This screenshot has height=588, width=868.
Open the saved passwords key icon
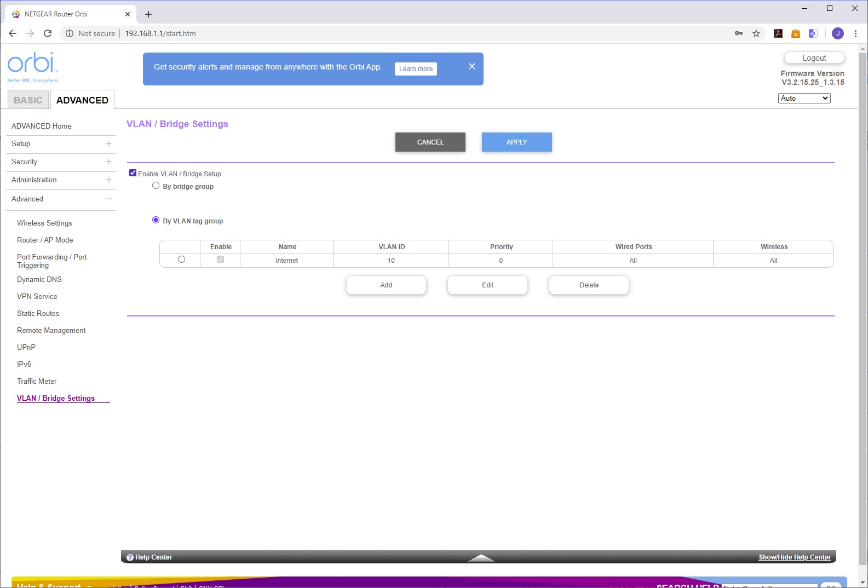pos(739,33)
